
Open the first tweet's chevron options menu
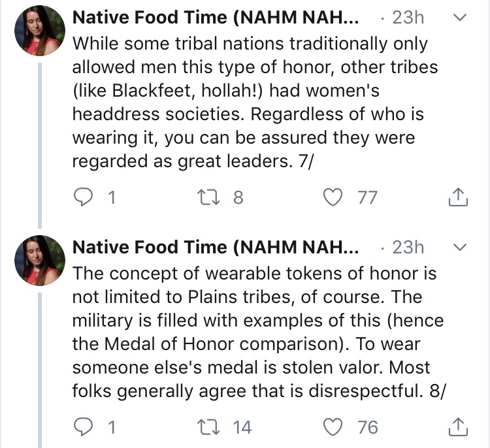(x=460, y=18)
